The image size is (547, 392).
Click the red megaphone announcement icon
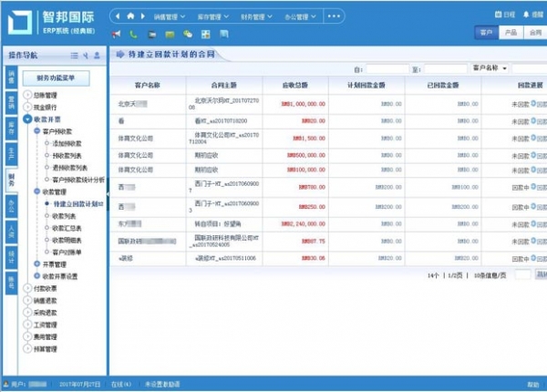click(x=116, y=34)
